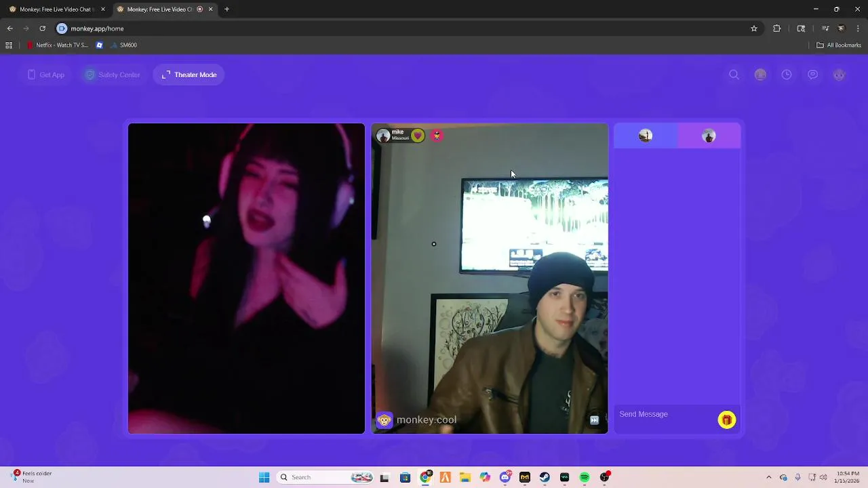The image size is (868, 488).
Task: Open the orange app icon in the taskbar
Action: (446, 477)
